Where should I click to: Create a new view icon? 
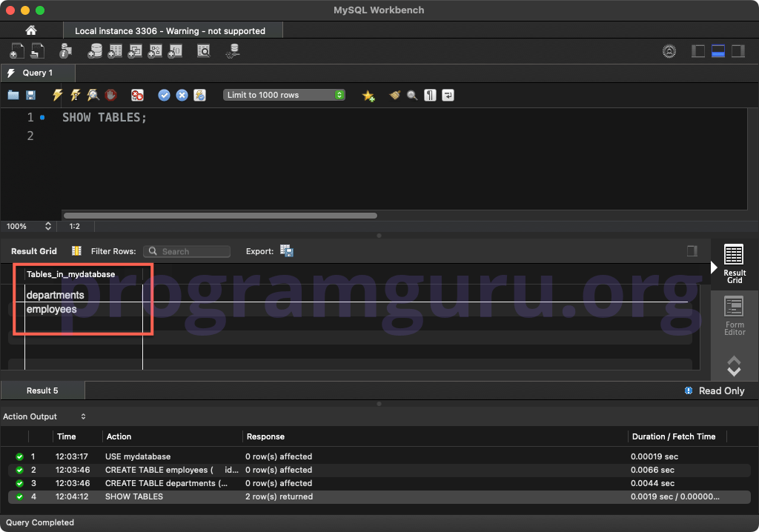135,51
